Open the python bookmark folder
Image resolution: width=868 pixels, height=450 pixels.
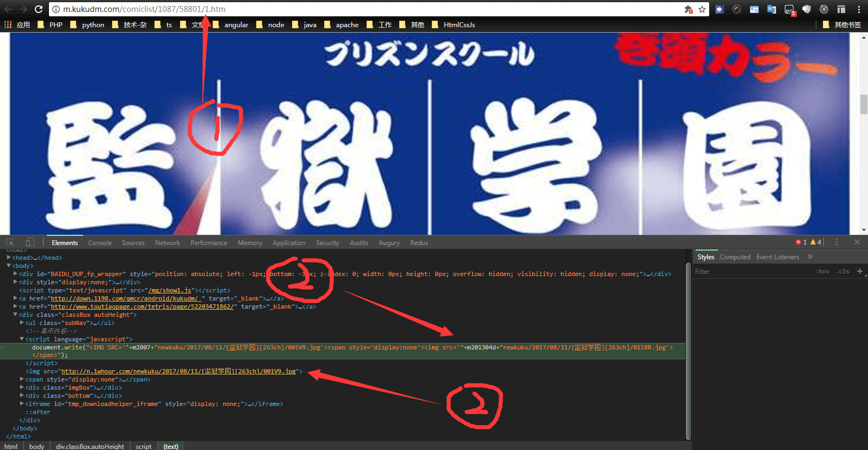[x=87, y=24]
